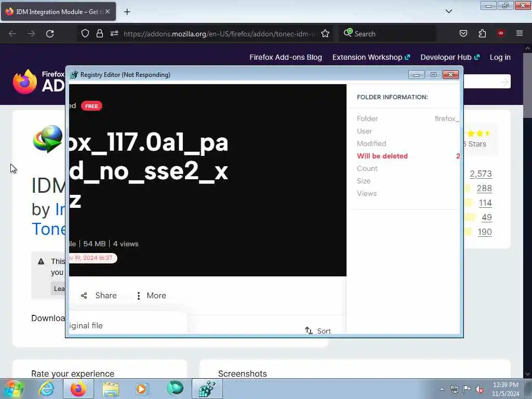This screenshot has width=532, height=399.
Task: Open the Developer Hub link
Action: coord(450,57)
